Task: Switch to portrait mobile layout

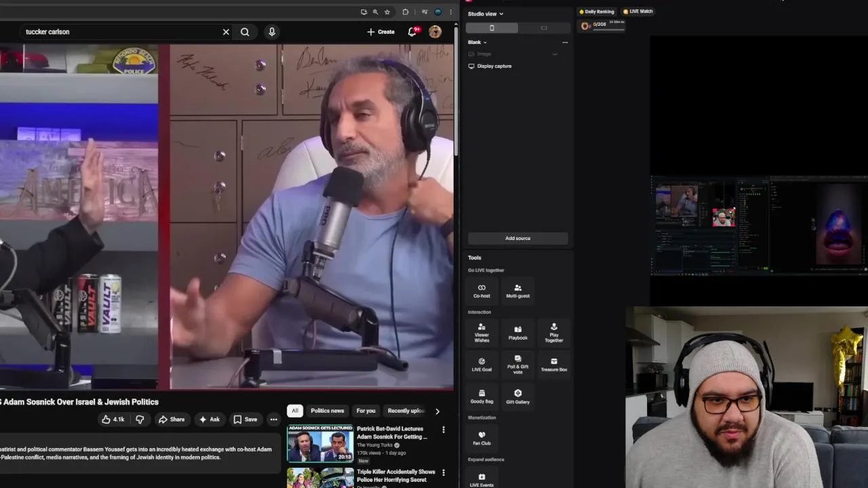Action: pyautogui.click(x=492, y=28)
